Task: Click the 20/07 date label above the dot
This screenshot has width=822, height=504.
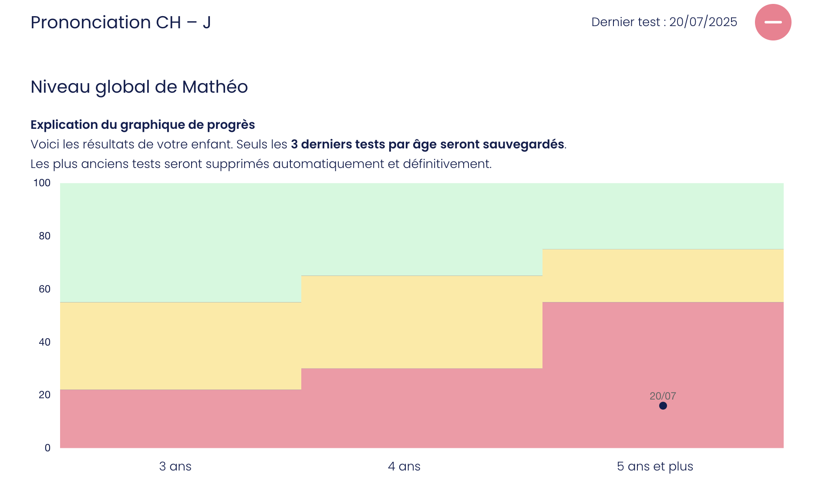Action: click(x=663, y=396)
